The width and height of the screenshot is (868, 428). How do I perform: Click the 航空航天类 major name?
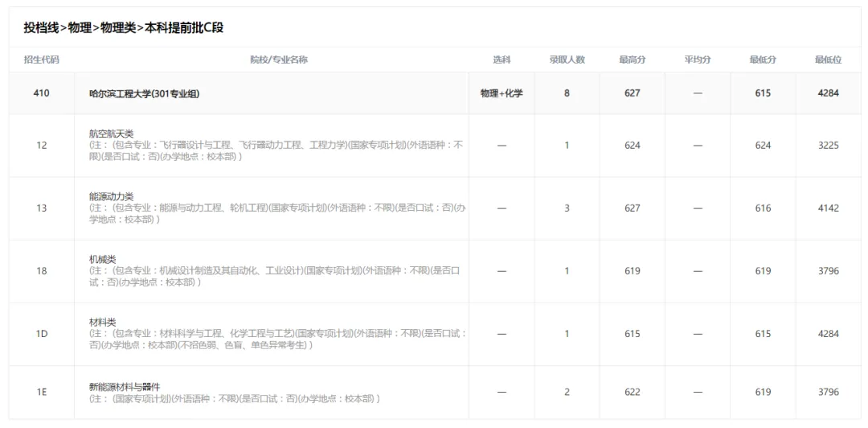111,134
